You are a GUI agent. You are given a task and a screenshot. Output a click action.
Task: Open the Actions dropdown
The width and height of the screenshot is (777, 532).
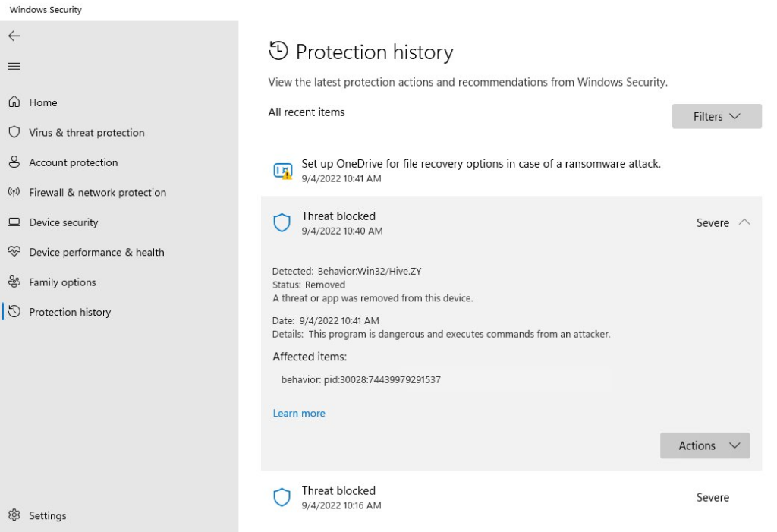(704, 445)
